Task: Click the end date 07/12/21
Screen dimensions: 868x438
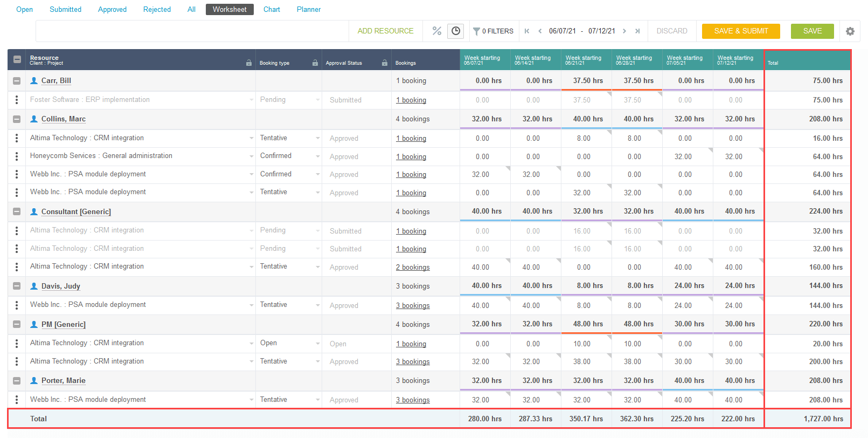Action: click(x=602, y=31)
